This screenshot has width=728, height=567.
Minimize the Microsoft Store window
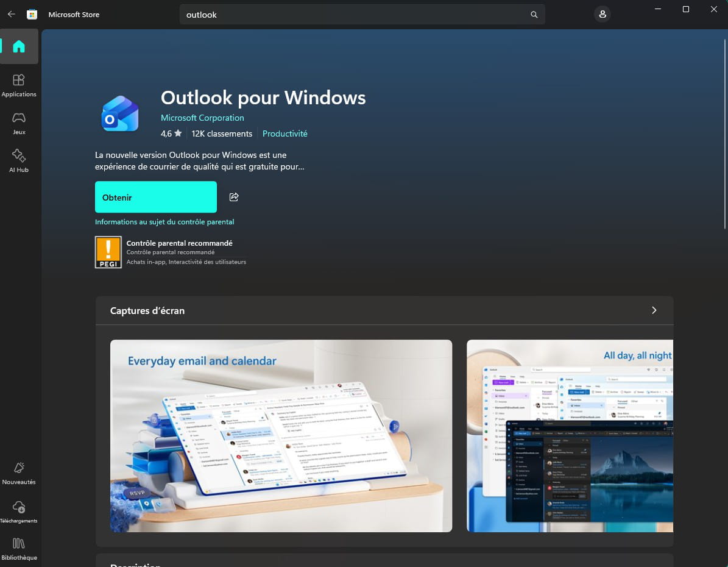(658, 9)
